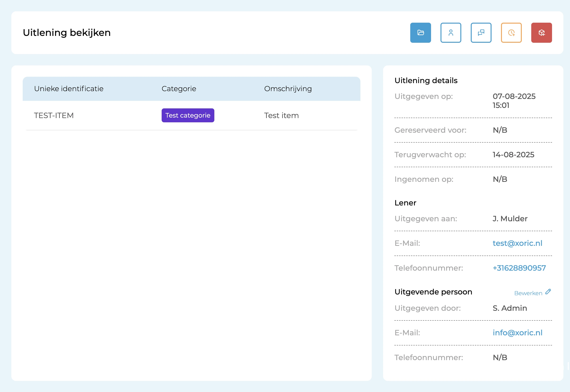Click the speech bubble icon between person and clock
Viewport: 570px width, 392px height.
point(481,32)
